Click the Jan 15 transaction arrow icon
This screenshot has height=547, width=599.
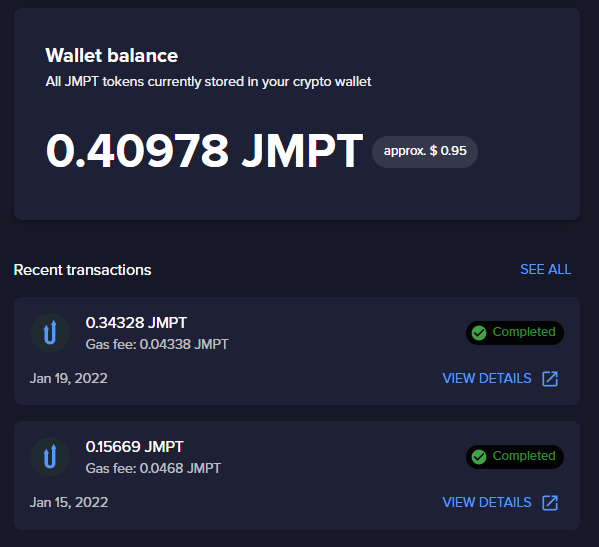[x=50, y=457]
